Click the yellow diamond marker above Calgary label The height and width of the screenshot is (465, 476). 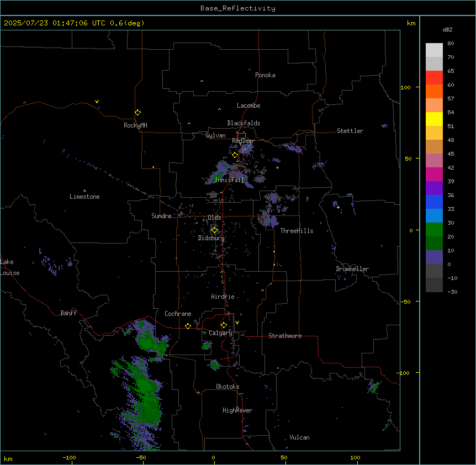click(224, 325)
